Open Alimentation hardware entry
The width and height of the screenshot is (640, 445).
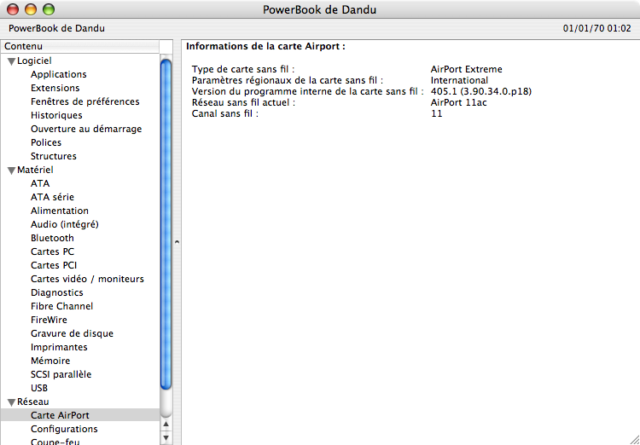[59, 211]
